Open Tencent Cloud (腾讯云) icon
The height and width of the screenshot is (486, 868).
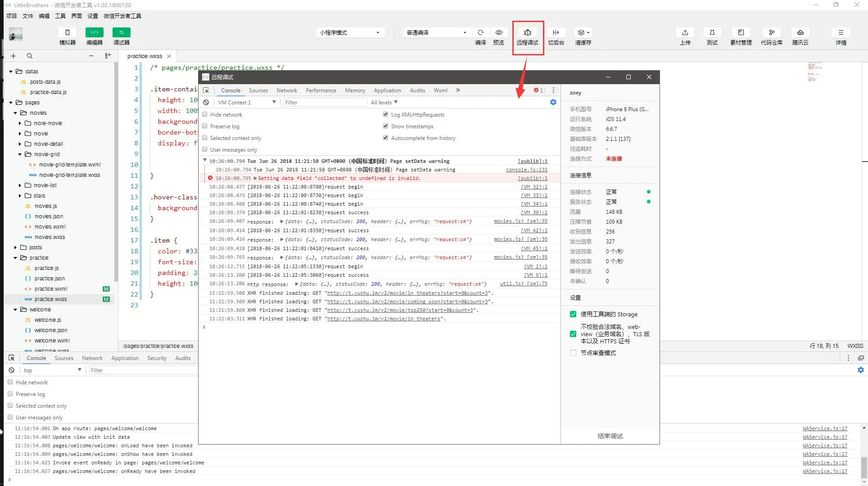(x=800, y=32)
